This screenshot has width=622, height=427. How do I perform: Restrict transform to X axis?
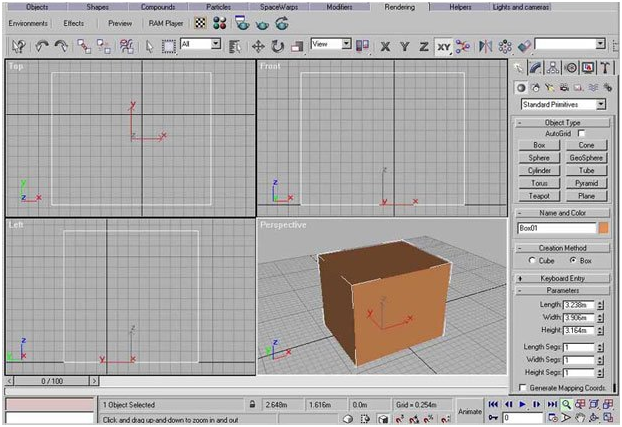click(x=385, y=47)
